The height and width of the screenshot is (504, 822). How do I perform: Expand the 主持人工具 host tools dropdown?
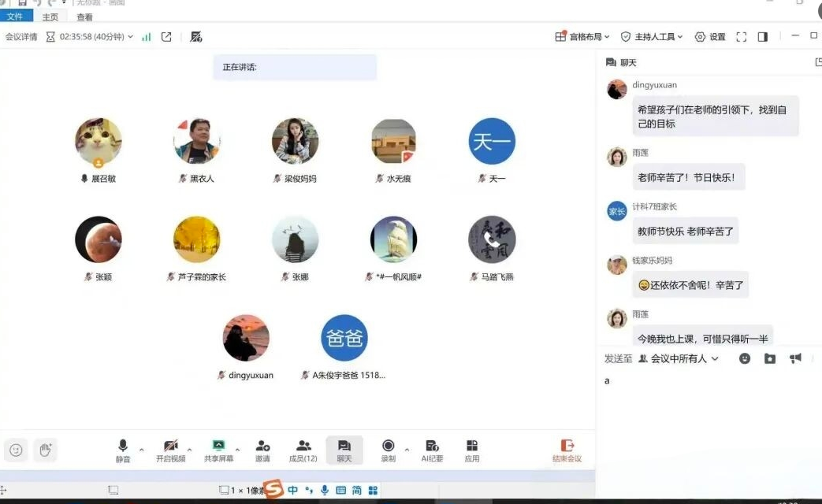[x=653, y=37]
